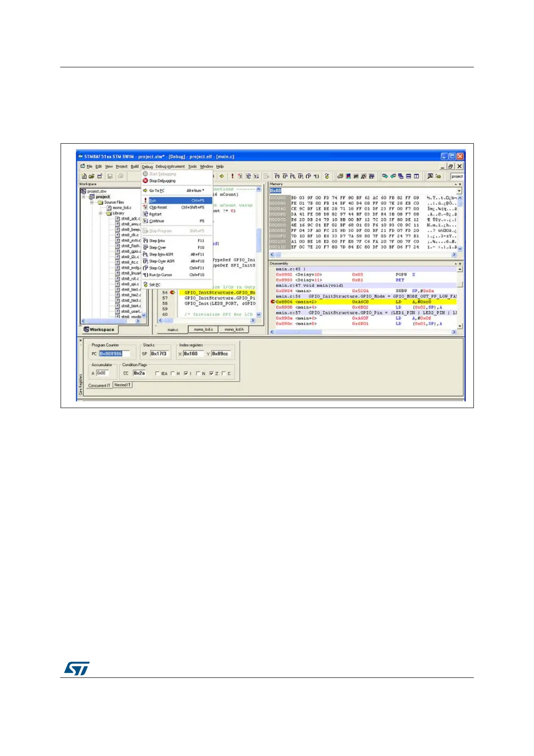Uncheck the I condition flag checkbox

pos(186,374)
